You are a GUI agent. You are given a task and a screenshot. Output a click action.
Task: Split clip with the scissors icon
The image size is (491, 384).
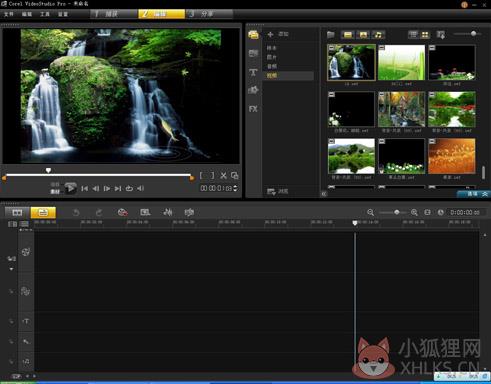223,176
